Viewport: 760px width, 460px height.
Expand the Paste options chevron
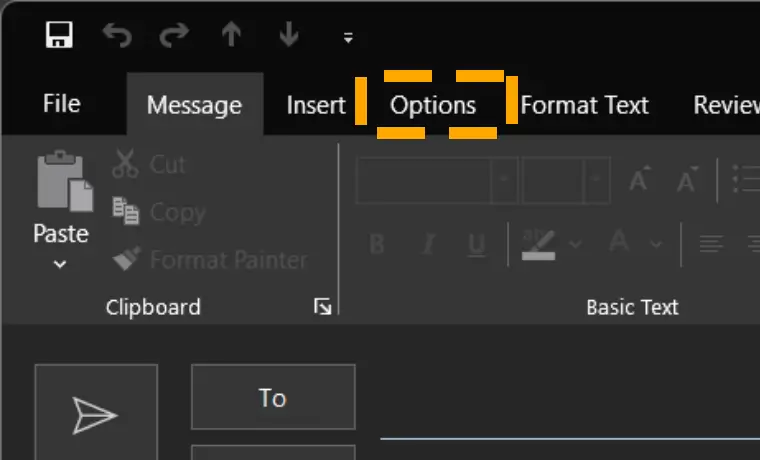pyautogui.click(x=60, y=265)
